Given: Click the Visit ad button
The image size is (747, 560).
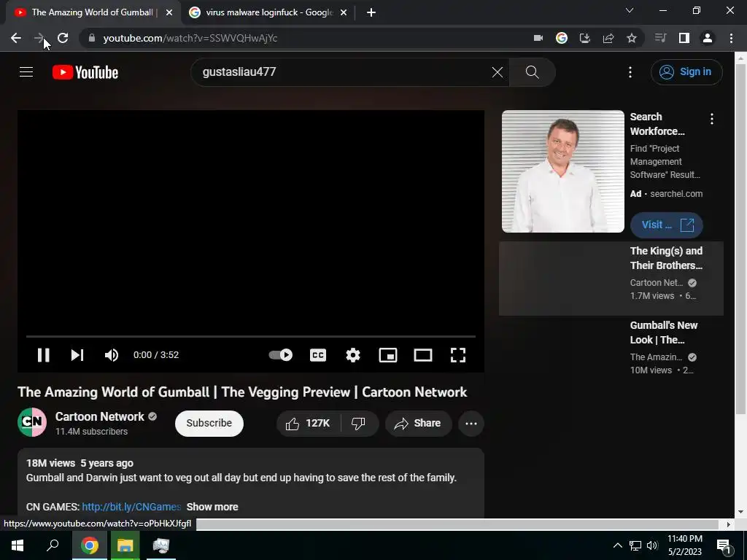Looking at the screenshot, I should 667,225.
